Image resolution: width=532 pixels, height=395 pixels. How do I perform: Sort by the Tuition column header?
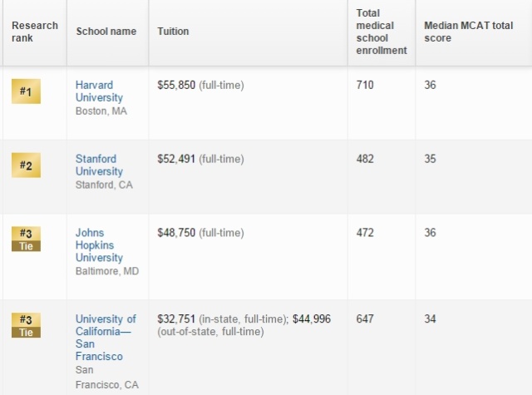pyautogui.click(x=173, y=32)
